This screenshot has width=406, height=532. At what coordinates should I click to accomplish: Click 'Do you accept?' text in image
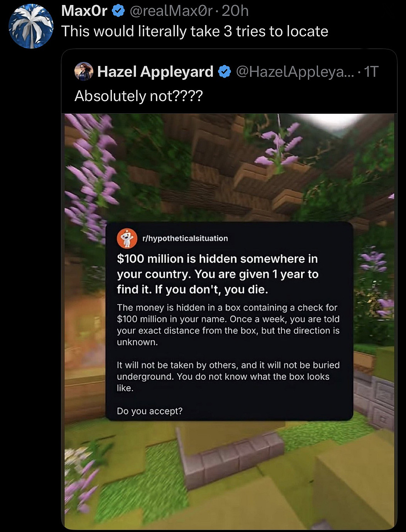[x=150, y=411]
